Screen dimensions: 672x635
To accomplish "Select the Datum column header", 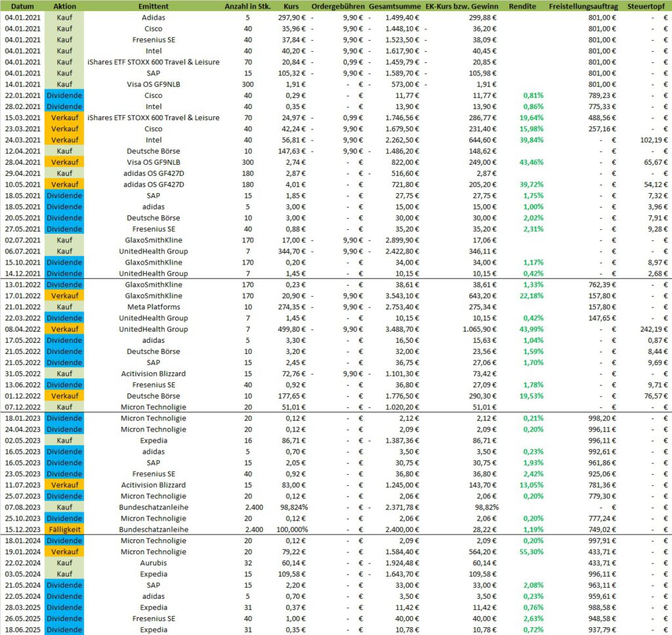I will pos(22,6).
